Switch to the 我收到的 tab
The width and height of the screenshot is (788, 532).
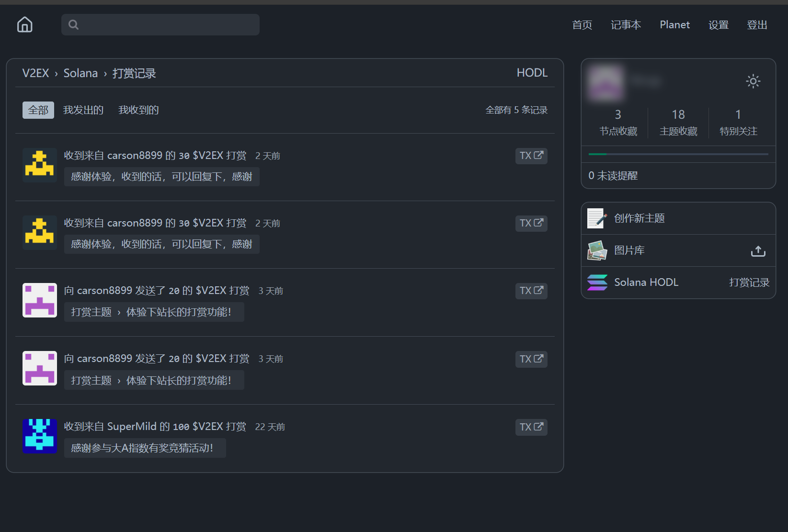point(138,110)
